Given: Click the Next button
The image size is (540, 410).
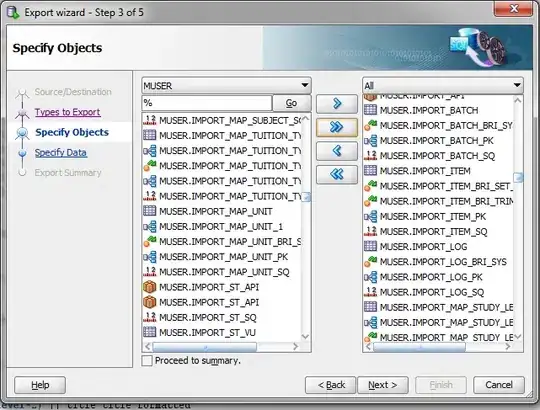Looking at the screenshot, I should click(383, 385).
